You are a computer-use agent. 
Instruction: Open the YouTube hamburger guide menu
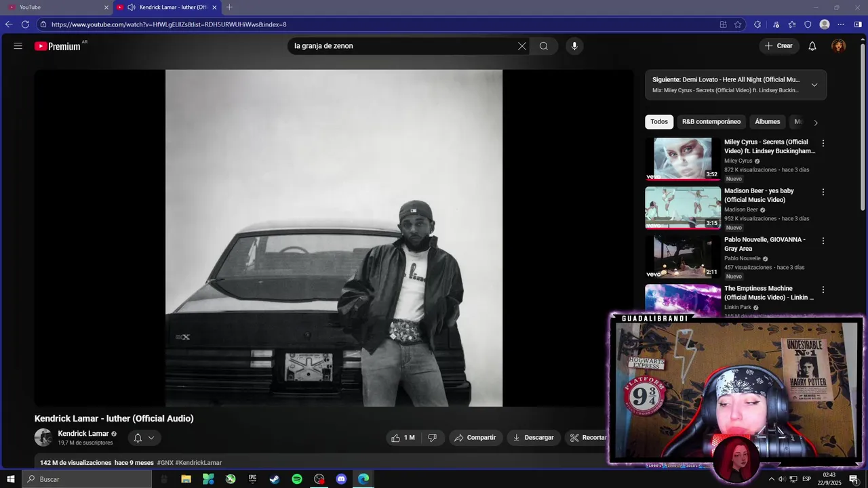click(18, 46)
